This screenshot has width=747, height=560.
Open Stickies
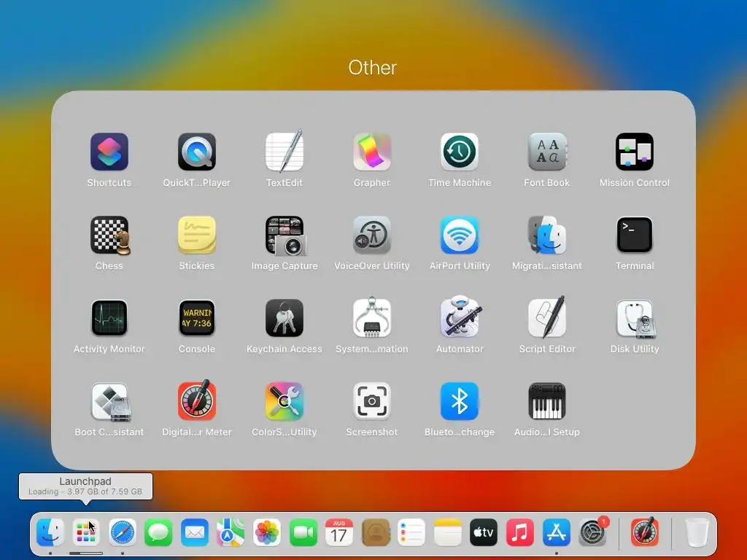[197, 236]
